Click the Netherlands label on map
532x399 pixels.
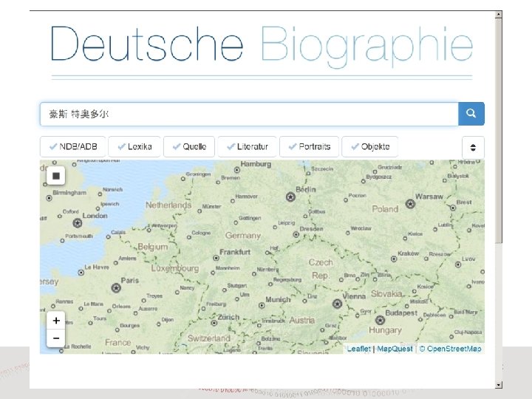[x=168, y=205]
